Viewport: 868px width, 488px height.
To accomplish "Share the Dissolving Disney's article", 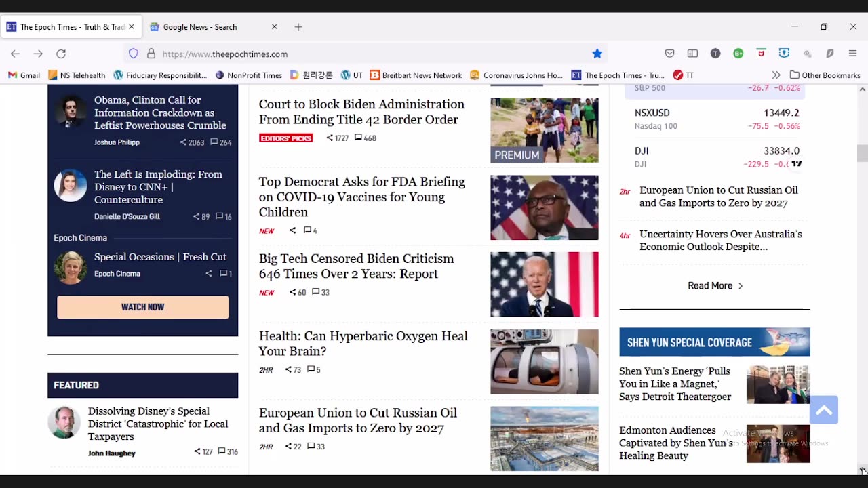I will [203, 452].
